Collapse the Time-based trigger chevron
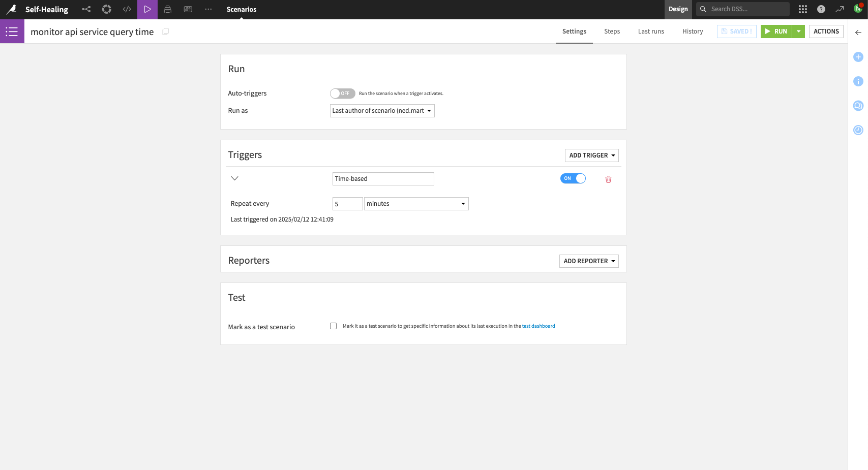This screenshot has width=868, height=470. point(234,178)
